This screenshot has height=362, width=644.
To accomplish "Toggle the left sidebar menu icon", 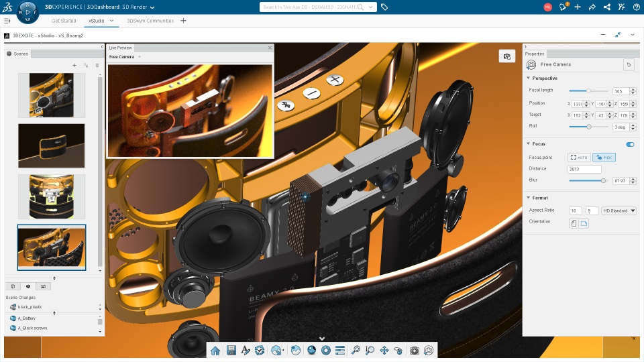I will (7, 21).
